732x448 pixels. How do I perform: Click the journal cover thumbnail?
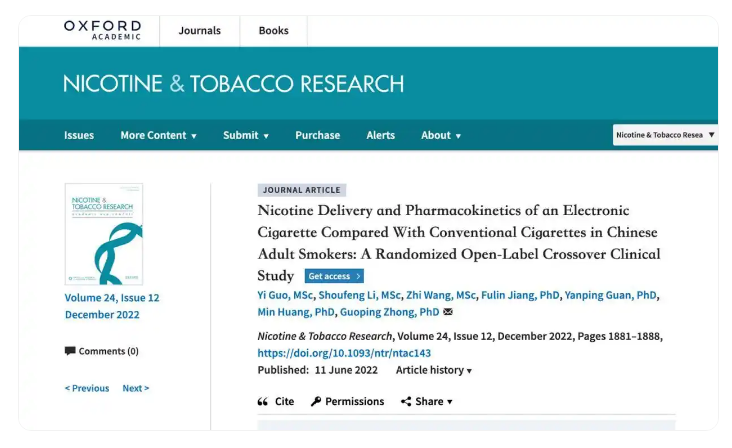coord(104,234)
